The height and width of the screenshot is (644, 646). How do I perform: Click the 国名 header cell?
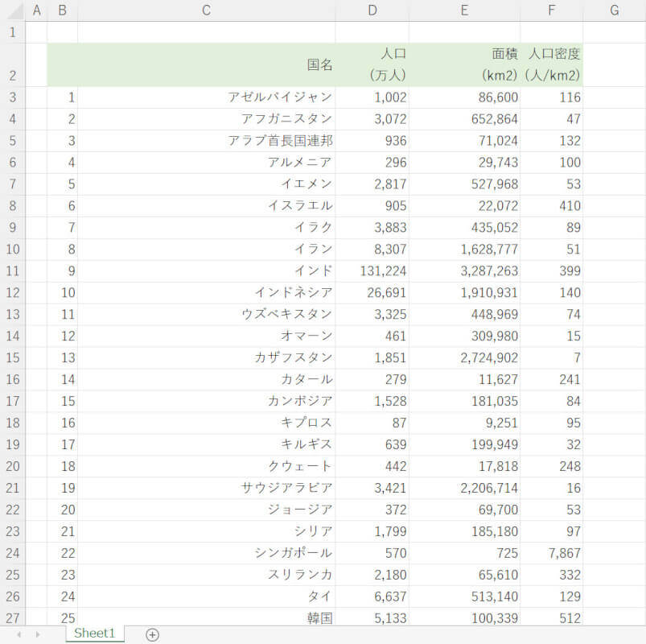tap(206, 64)
